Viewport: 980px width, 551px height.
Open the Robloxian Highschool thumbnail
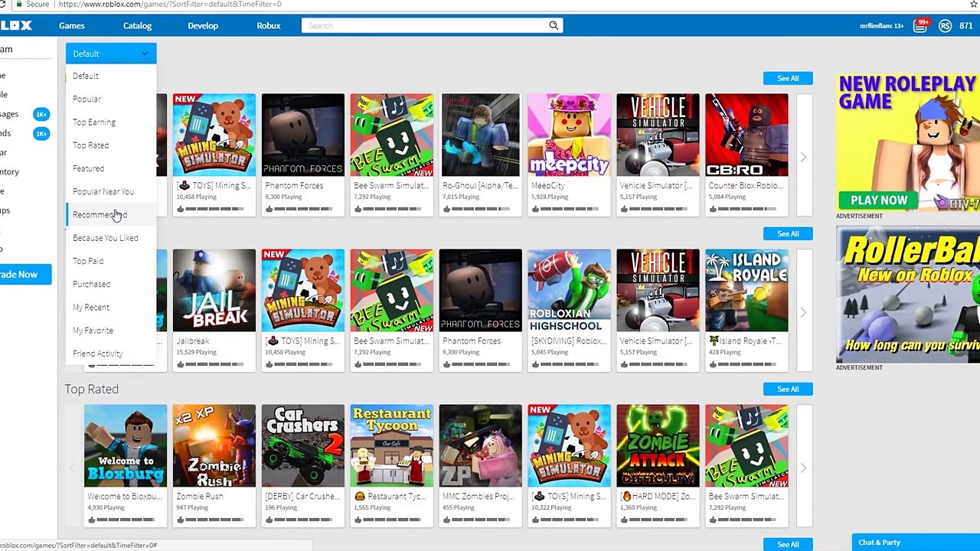coord(570,290)
